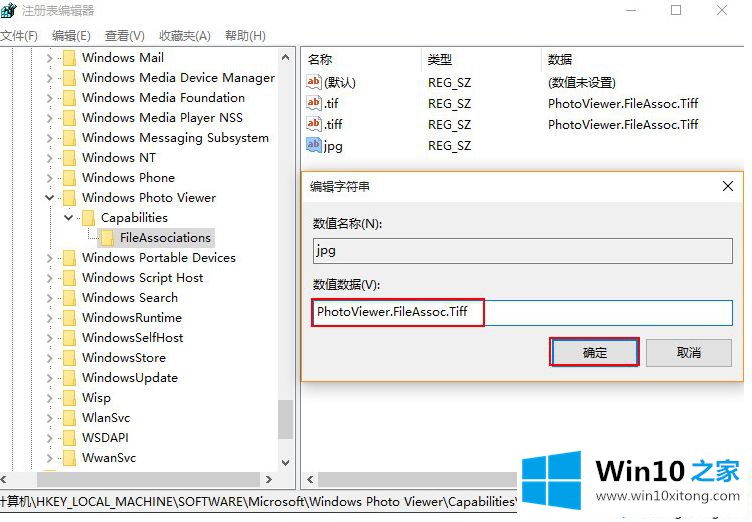Viewport: 752px width, 522px height.
Task: Click values pane horizontal scrollbar left arrow
Action: (x=310, y=479)
